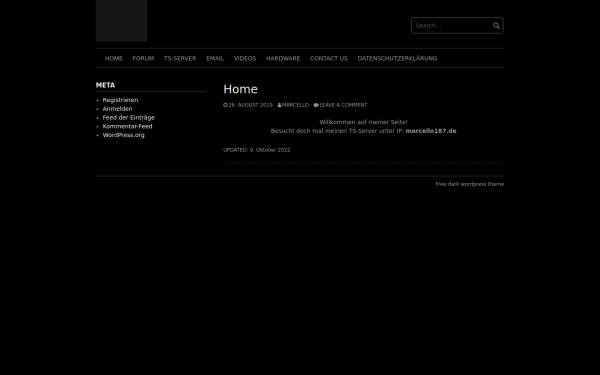This screenshot has height=375, width=600.
Task: Visit the WordPress.org link
Action: [x=124, y=135]
